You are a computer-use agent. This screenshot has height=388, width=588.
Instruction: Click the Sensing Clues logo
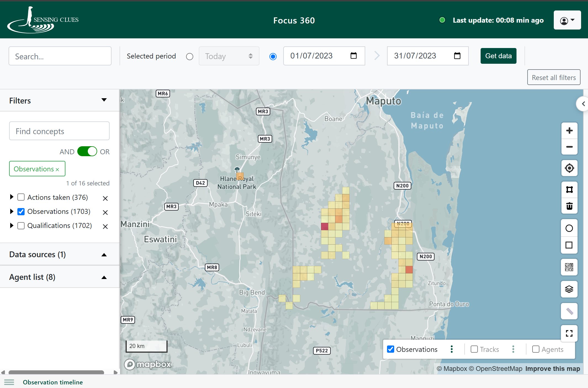coord(43,20)
